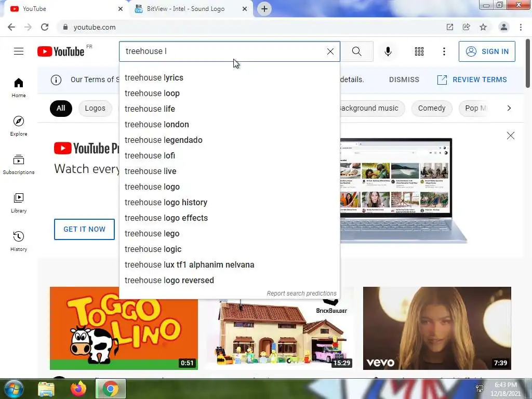Choose suggestion treehouse lego
The image size is (532, 399).
229,234
